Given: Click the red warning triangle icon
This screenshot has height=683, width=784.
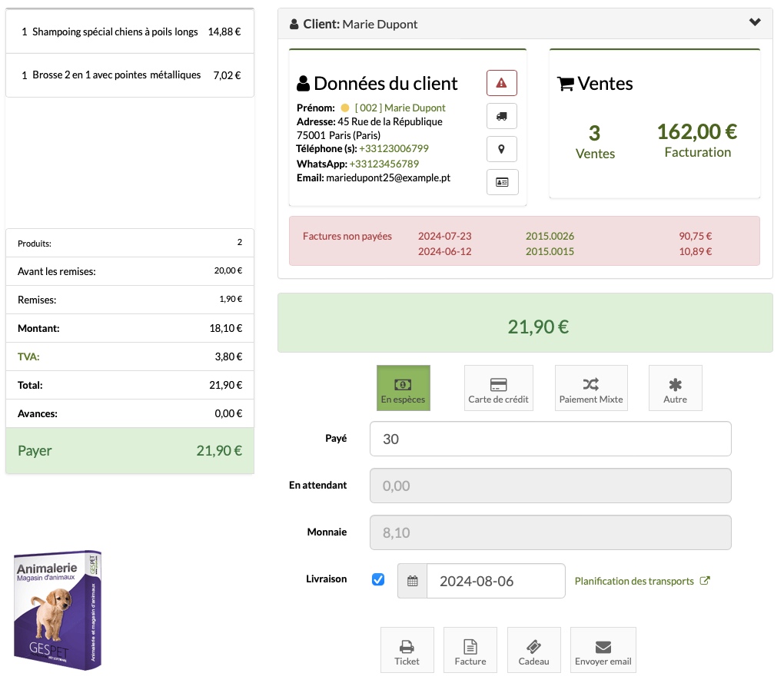Looking at the screenshot, I should [501, 83].
